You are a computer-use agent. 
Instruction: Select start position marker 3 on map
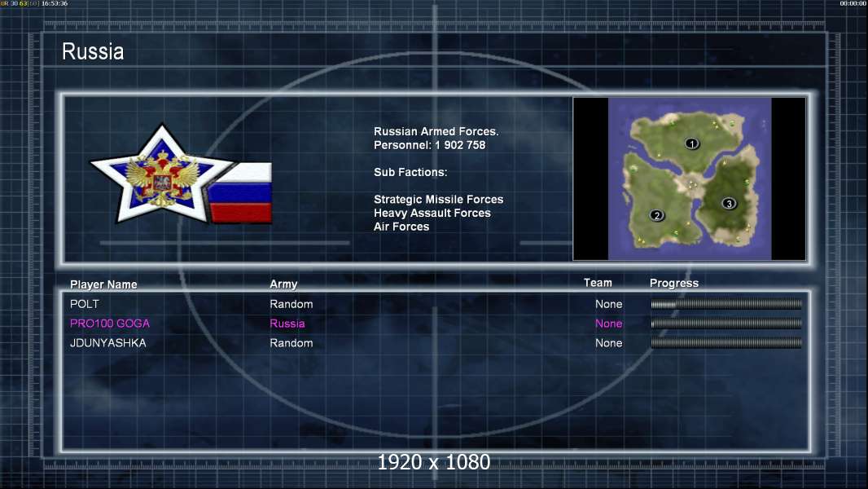point(729,204)
